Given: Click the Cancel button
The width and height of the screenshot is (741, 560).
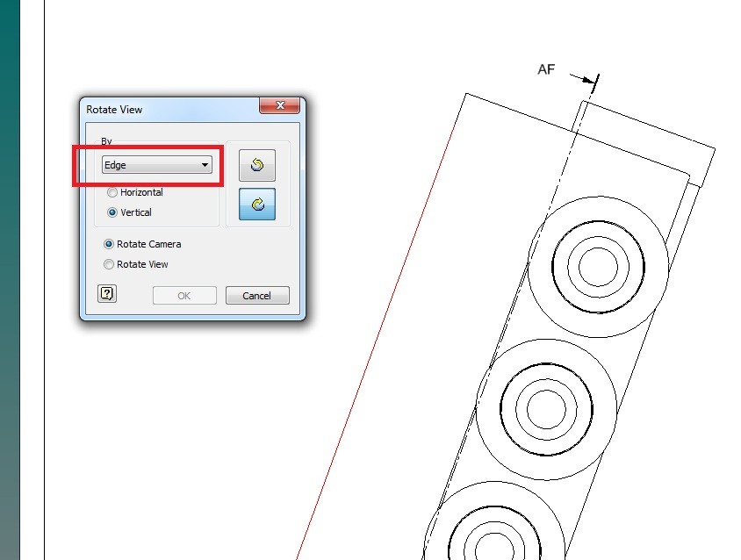Looking at the screenshot, I should pyautogui.click(x=257, y=296).
